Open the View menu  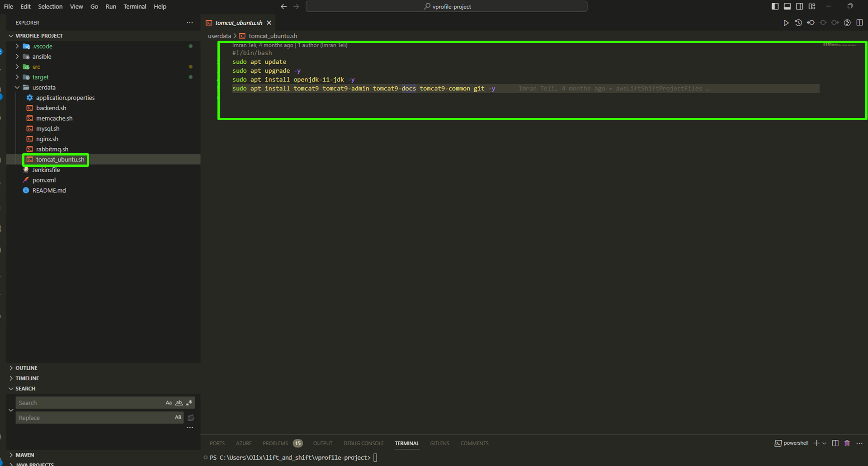(x=76, y=6)
